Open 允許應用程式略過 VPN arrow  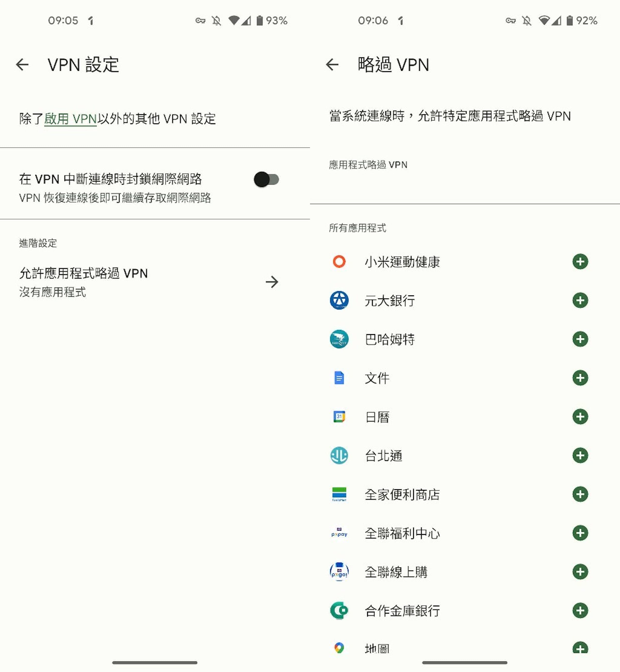click(272, 282)
